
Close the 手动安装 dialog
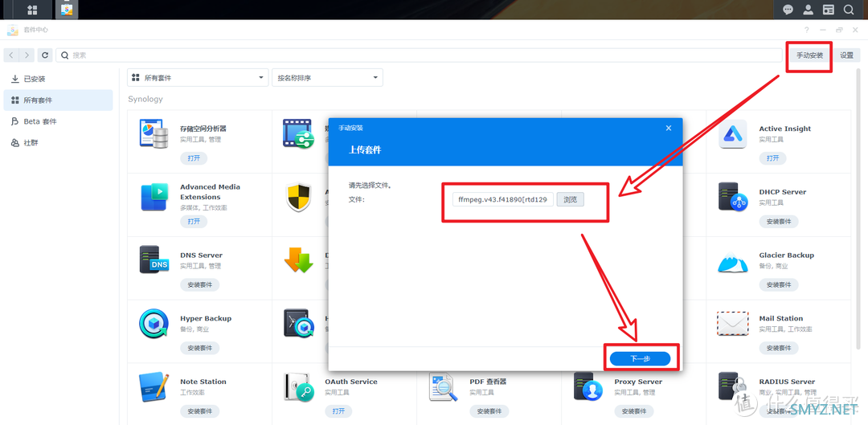pyautogui.click(x=668, y=128)
